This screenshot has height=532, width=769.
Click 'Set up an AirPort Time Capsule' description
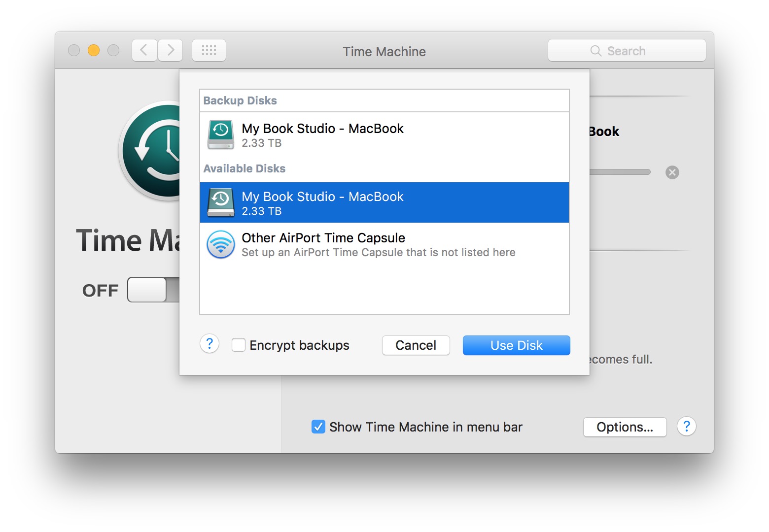[x=379, y=252]
